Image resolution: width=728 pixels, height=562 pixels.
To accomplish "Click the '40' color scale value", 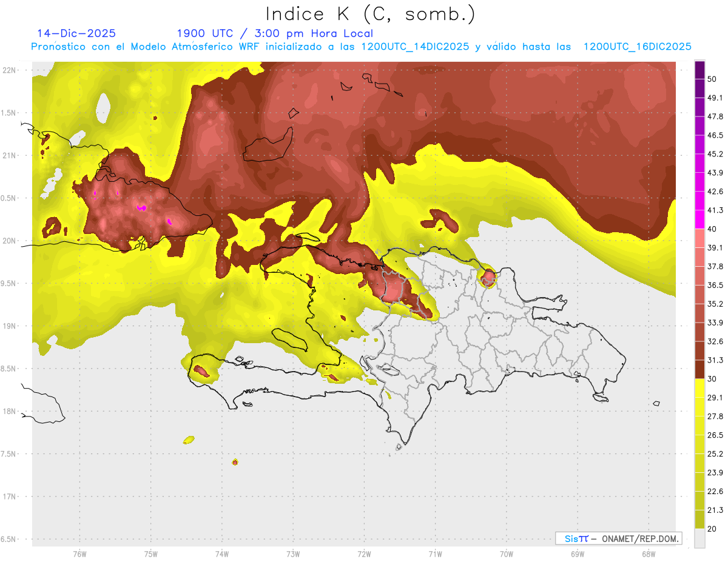I will [712, 229].
